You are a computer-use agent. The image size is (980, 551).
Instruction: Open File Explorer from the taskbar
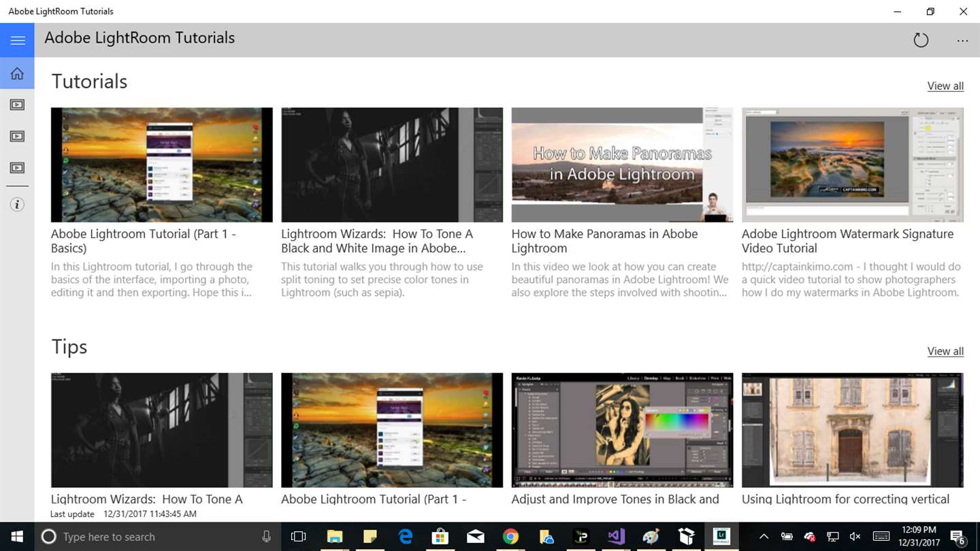tap(334, 537)
